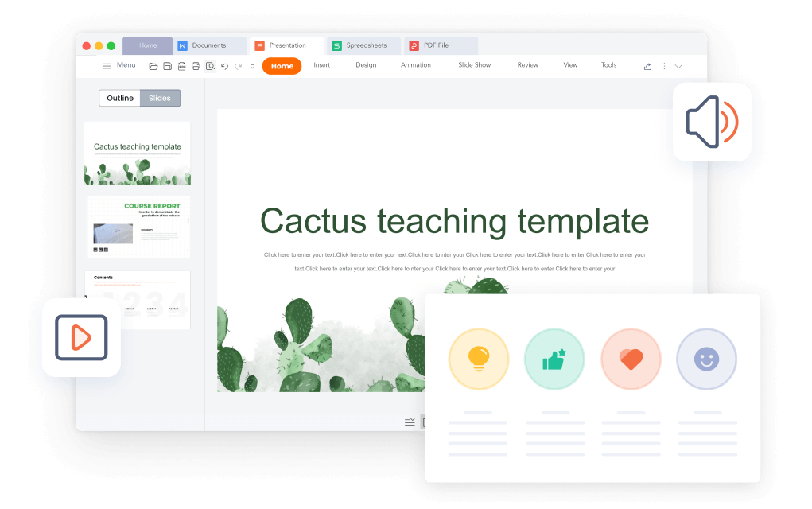Select the yellow lightbulb icon
This screenshot has height=509, width=812.
tap(478, 359)
